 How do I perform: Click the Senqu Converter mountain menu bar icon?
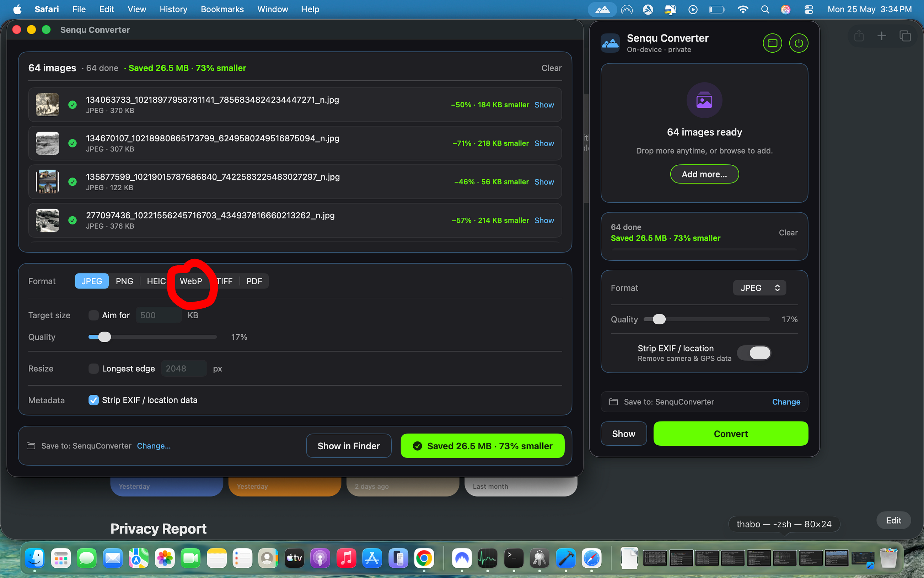(x=602, y=10)
